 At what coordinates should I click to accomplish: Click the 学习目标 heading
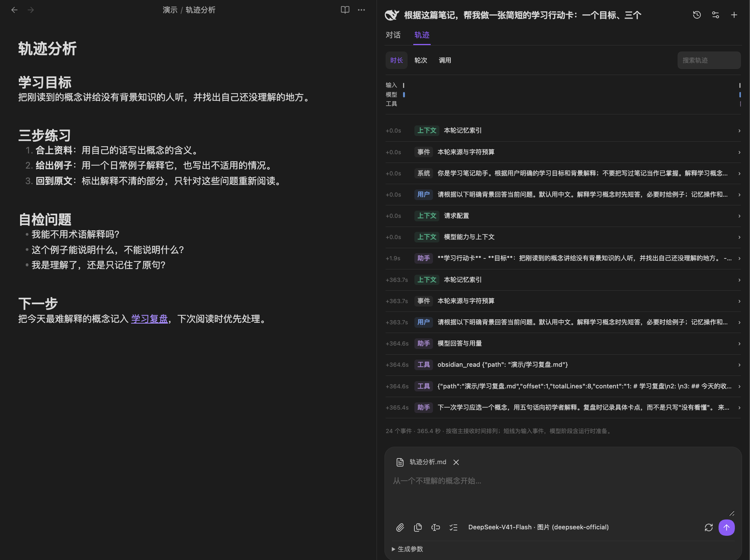point(45,82)
